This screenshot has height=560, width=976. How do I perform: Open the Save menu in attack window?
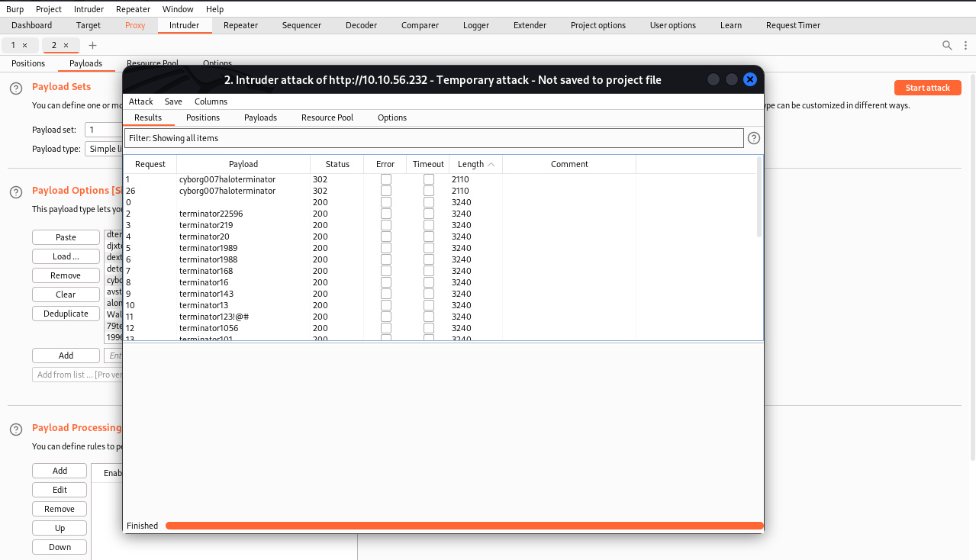point(173,101)
